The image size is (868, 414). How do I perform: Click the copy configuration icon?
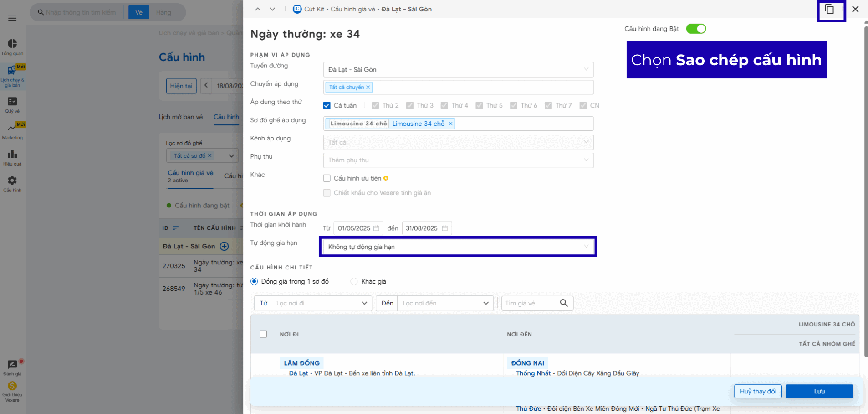[x=830, y=10]
